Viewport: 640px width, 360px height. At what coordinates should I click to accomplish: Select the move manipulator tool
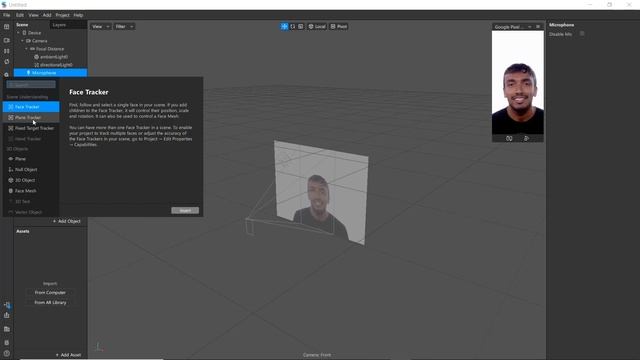point(284,27)
